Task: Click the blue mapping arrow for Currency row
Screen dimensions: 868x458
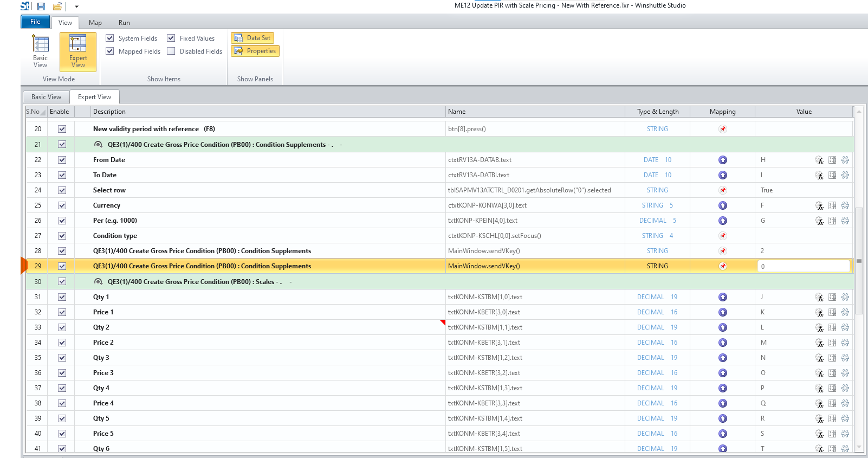Action: coord(722,205)
